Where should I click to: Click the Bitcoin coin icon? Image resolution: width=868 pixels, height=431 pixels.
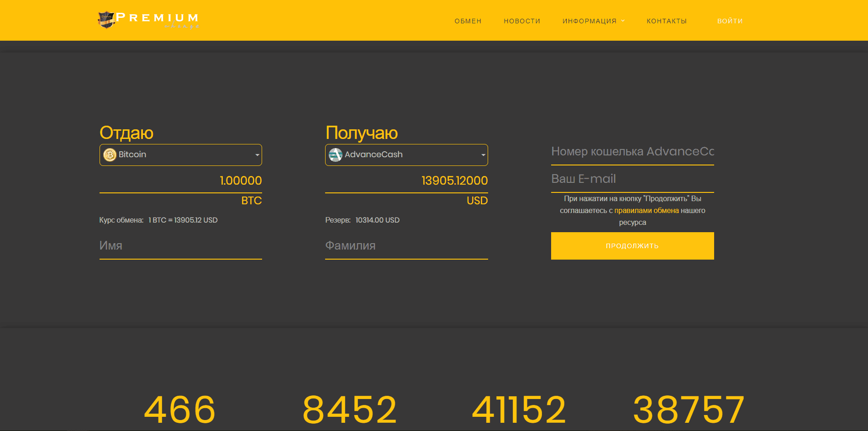110,155
